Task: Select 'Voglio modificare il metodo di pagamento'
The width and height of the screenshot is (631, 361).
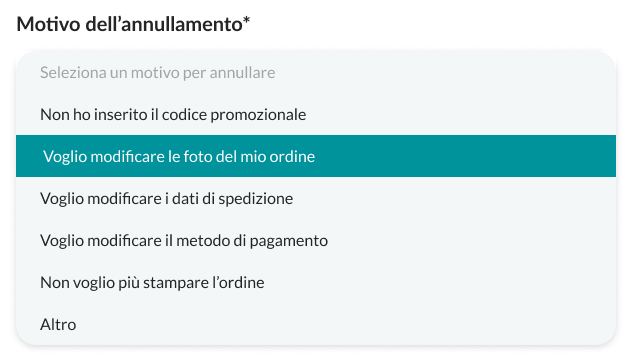Action: [316, 240]
